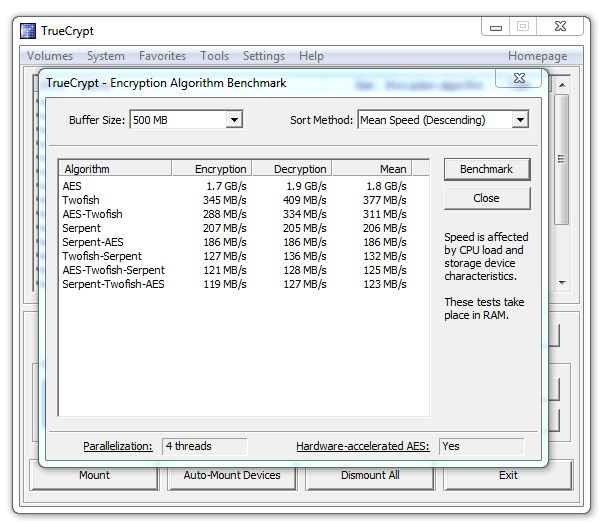Click the main window vertical scrollbar thumb

point(562,159)
